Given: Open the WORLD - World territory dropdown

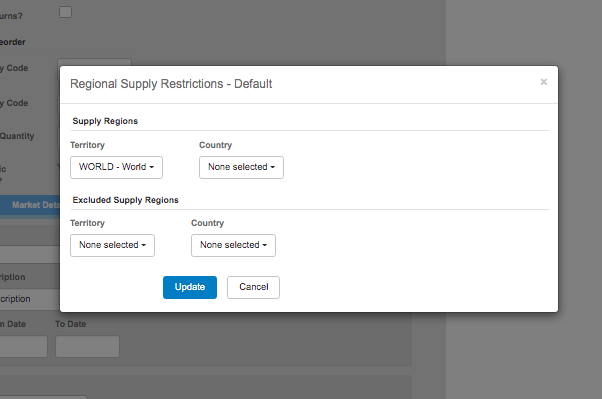Looking at the screenshot, I should click(x=116, y=167).
